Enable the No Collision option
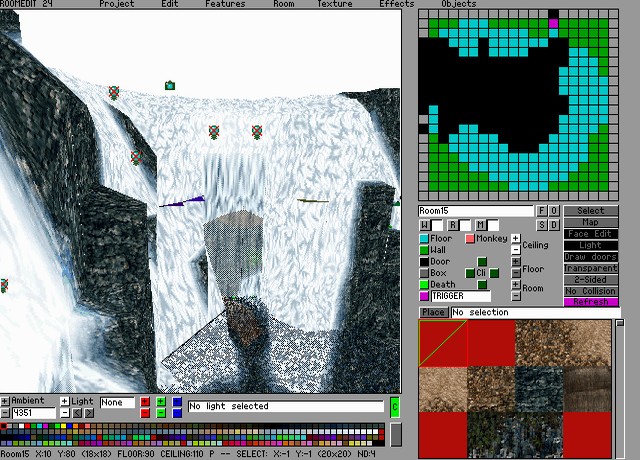Image resolution: width=640 pixels, height=460 pixels. point(591,291)
